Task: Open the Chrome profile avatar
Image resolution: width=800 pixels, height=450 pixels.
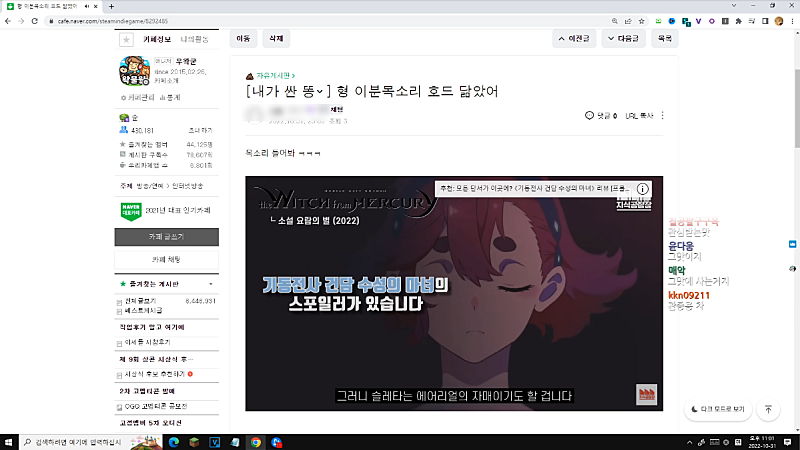Action: (779, 21)
